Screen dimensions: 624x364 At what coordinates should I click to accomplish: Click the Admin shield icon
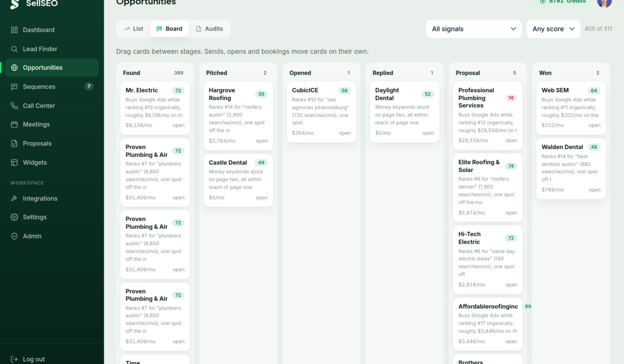click(x=14, y=236)
